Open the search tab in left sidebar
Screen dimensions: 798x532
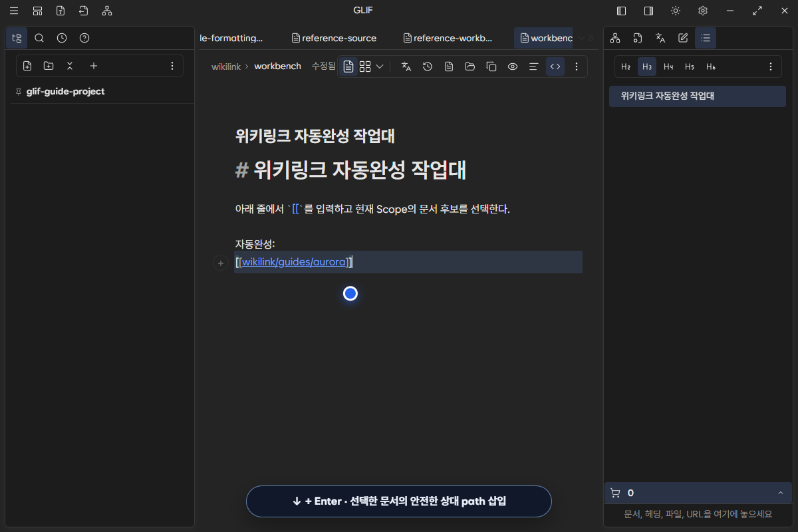39,38
